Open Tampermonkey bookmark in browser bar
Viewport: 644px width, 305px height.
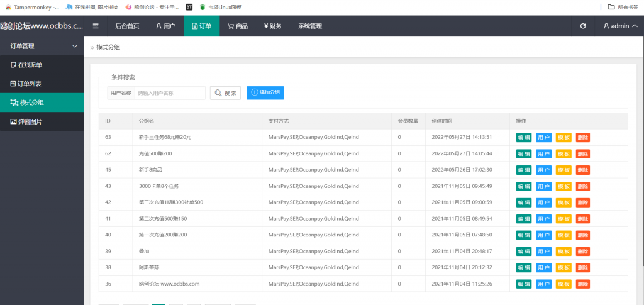pyautogui.click(x=33, y=7)
